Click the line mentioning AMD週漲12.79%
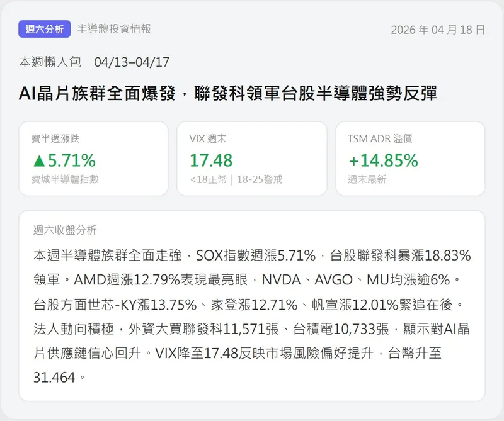 tap(248, 279)
